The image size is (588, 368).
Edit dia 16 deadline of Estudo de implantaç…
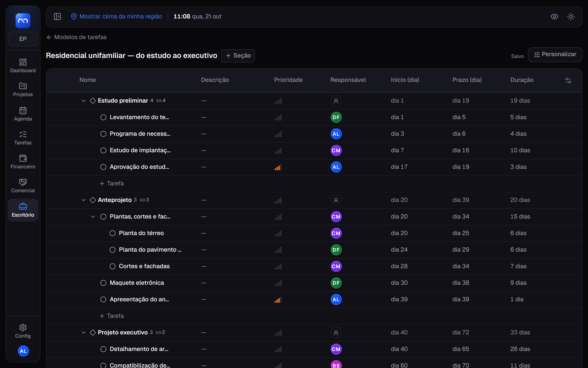(x=461, y=150)
